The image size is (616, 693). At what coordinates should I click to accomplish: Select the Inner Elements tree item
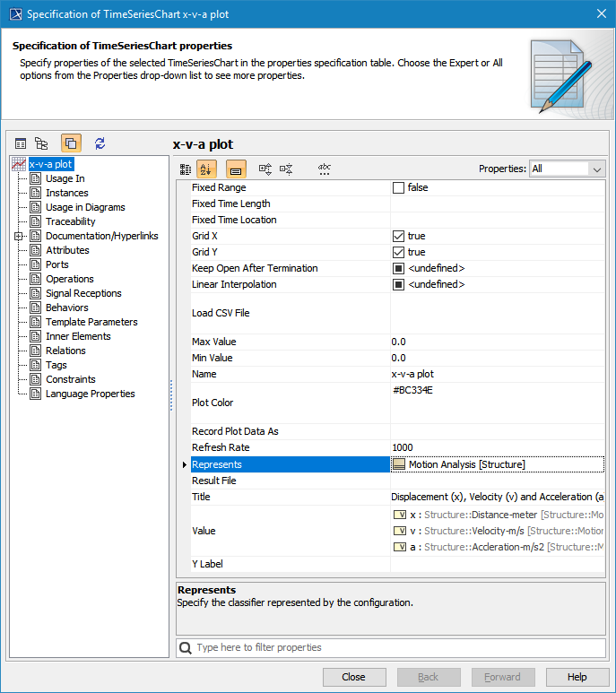tap(78, 336)
